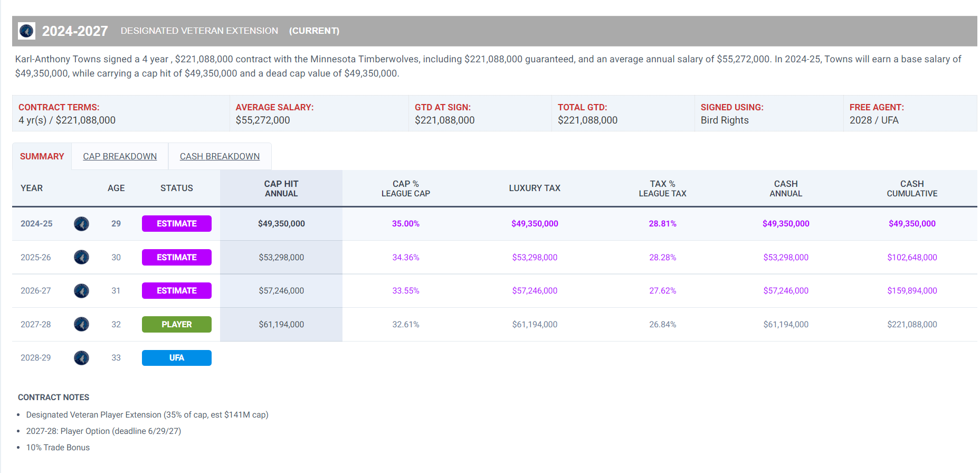Screen dimensions: 980x473
Task: Click the 2027-28 year cell
Action: (x=36, y=324)
